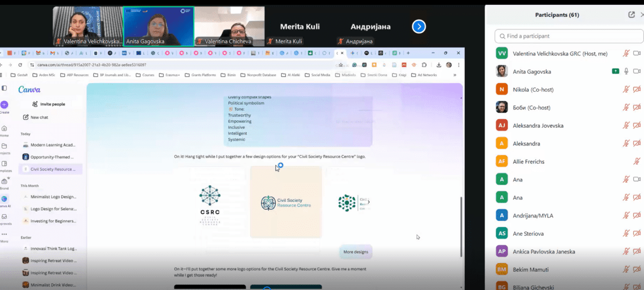Image resolution: width=644 pixels, height=290 pixels.
Task: Select the beige Civil Society Resource Centre logo
Action: pyautogui.click(x=286, y=202)
